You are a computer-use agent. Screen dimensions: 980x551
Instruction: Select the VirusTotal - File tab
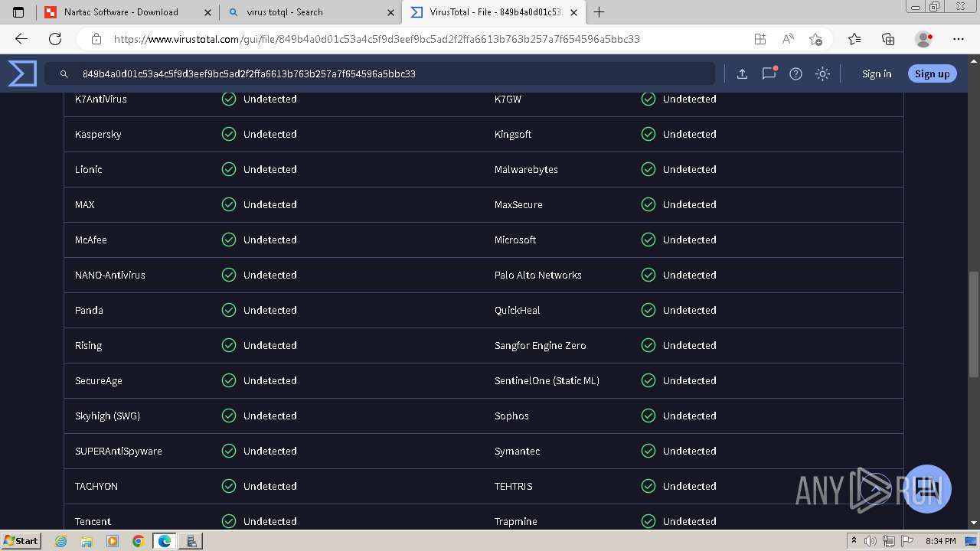coord(494,12)
